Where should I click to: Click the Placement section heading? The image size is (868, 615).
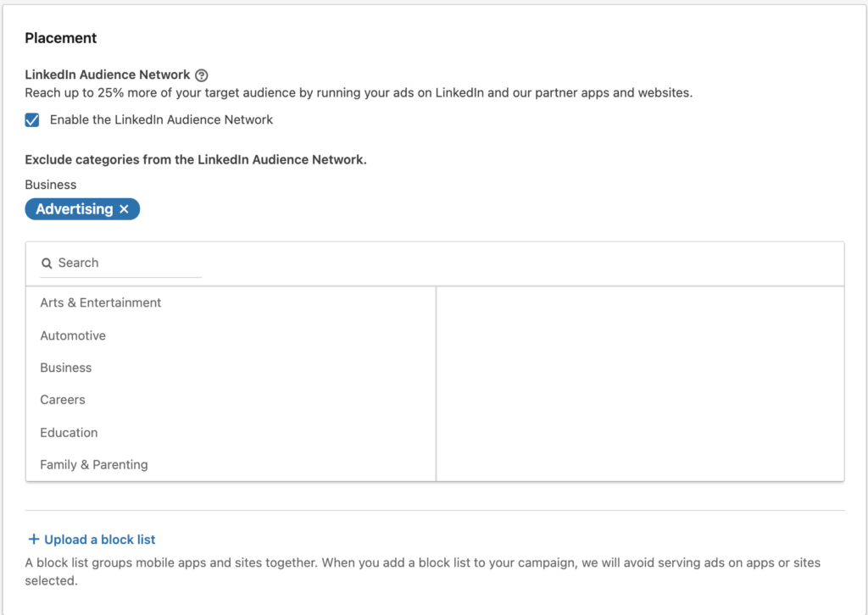pyautogui.click(x=61, y=38)
